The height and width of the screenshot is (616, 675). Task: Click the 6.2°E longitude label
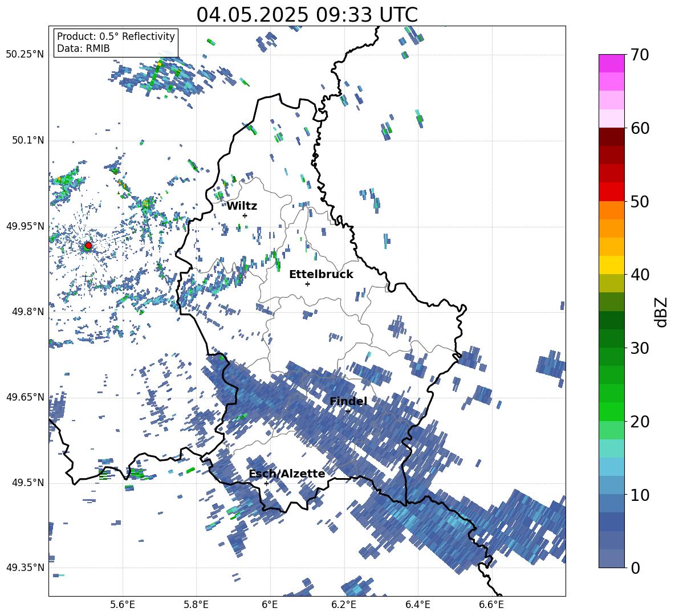(x=344, y=605)
